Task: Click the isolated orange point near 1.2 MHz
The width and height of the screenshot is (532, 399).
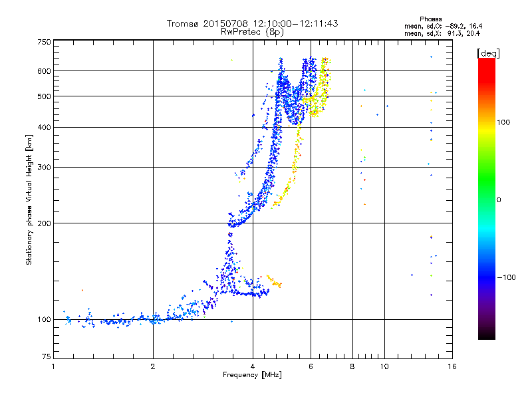Action: (82, 291)
